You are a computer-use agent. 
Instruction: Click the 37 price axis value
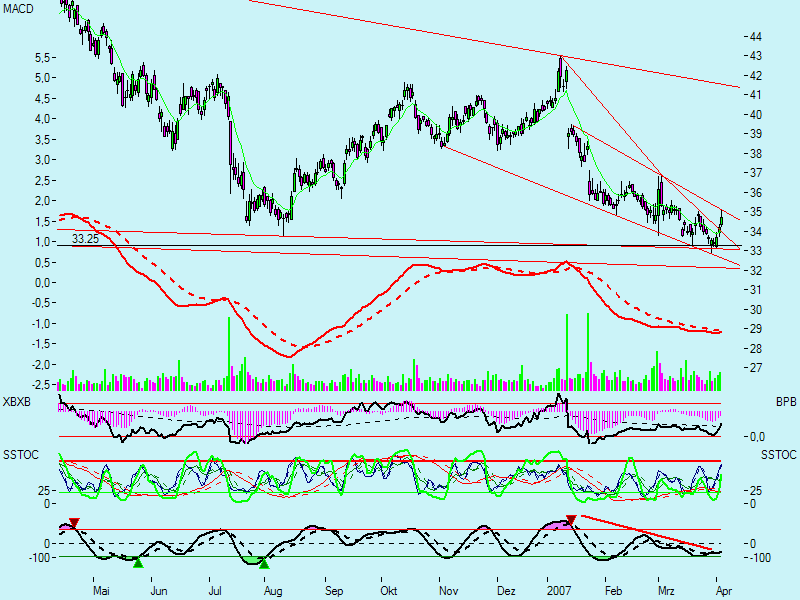tap(756, 173)
